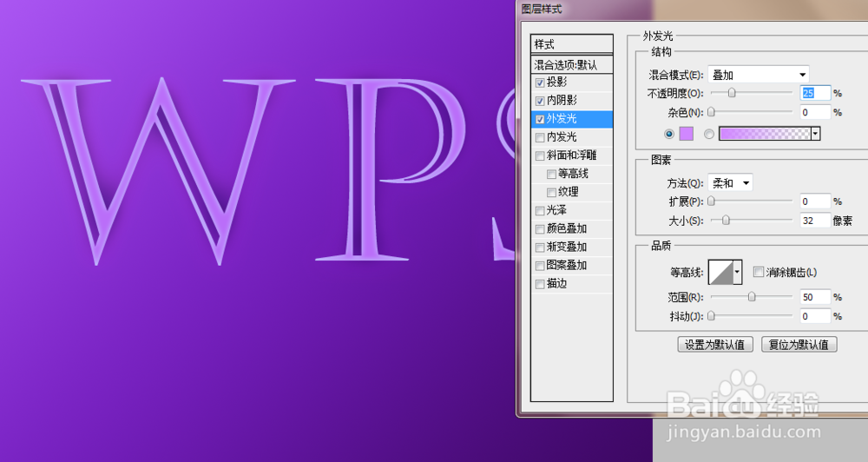The image size is (868, 462).
Task: Enable the 内发光 inner glow checkbox
Action: (540, 138)
